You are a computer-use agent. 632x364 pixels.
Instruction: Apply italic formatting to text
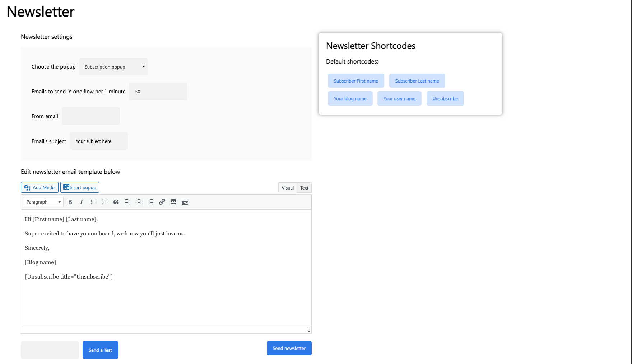[x=82, y=202]
